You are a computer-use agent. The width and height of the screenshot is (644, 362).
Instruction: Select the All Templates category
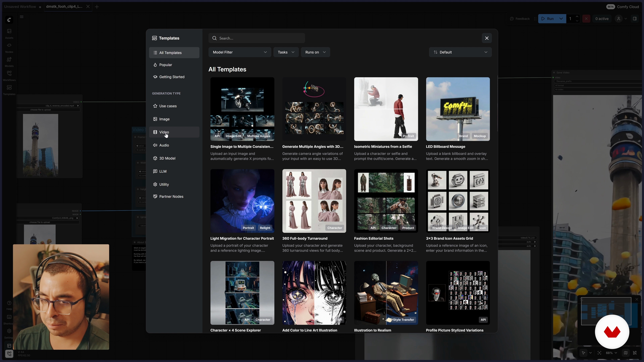[174, 53]
